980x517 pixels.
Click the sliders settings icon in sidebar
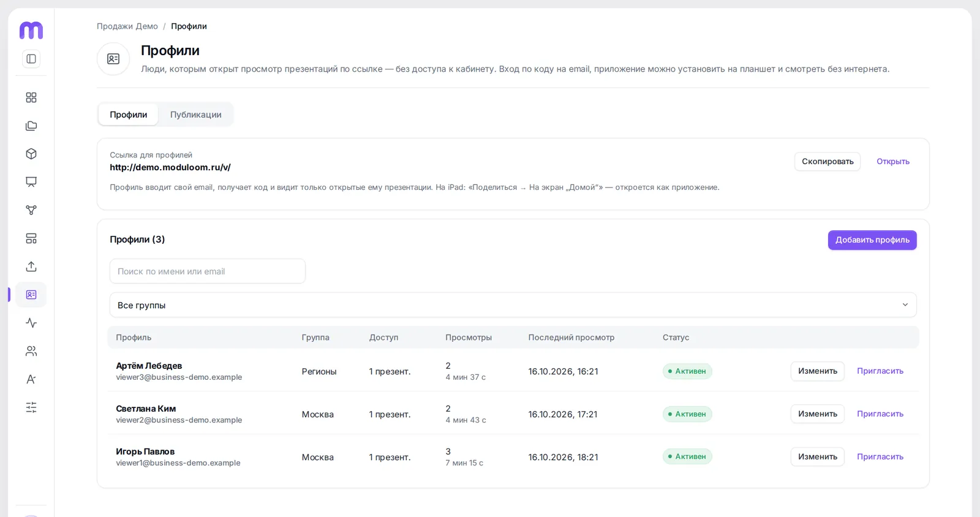click(x=31, y=407)
